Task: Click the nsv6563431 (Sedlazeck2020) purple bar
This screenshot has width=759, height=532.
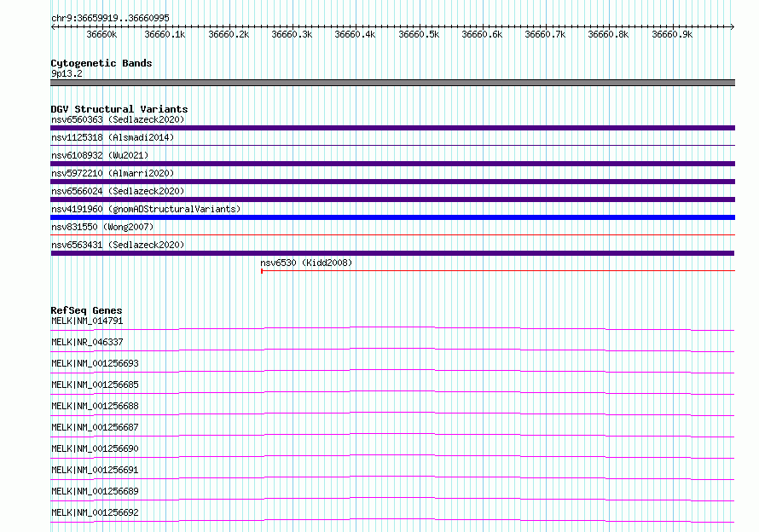Action: [392, 253]
